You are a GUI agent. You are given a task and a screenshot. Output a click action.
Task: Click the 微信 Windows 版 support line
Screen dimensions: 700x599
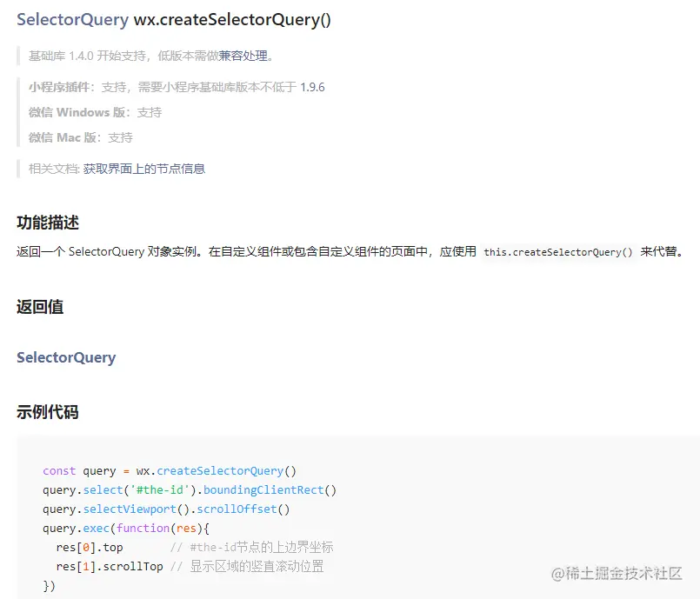[95, 112]
